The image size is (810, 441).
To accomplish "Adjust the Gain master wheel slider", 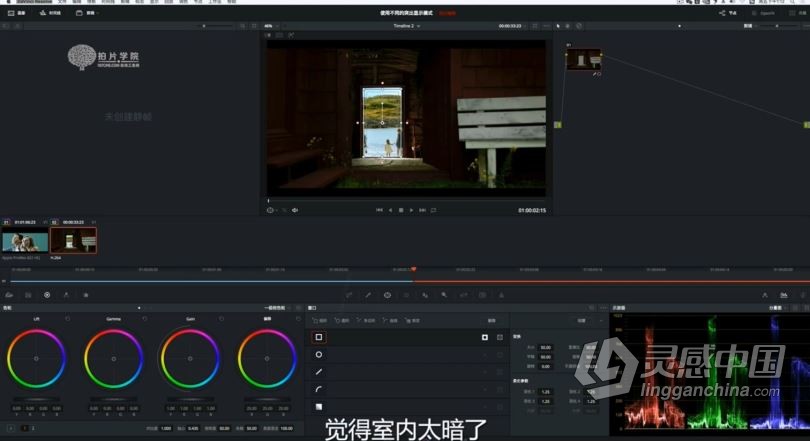I will (x=190, y=399).
